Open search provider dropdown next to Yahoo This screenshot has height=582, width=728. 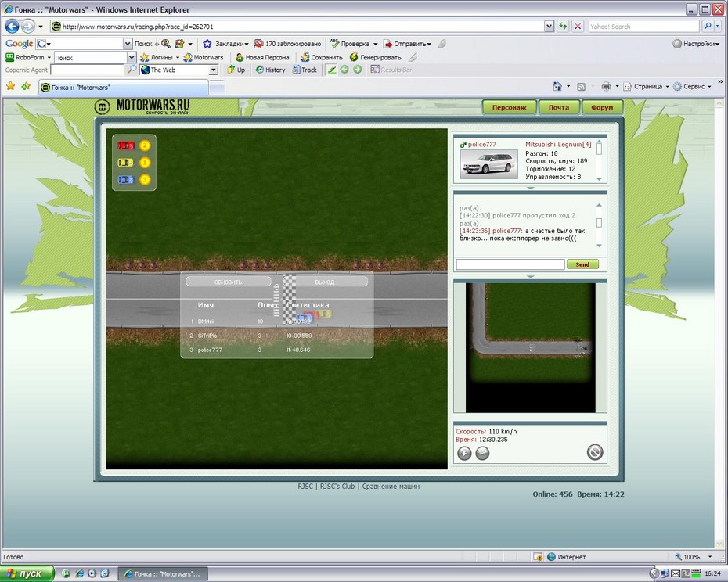click(719, 27)
